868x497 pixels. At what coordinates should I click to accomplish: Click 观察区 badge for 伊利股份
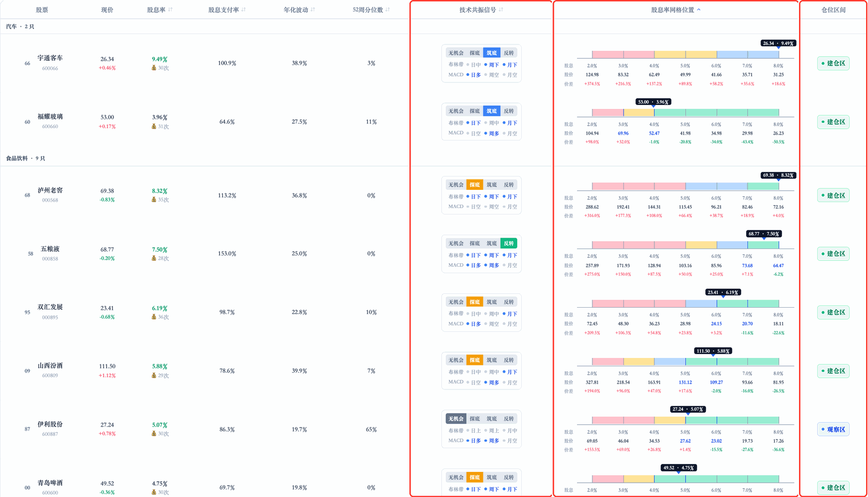[833, 429]
